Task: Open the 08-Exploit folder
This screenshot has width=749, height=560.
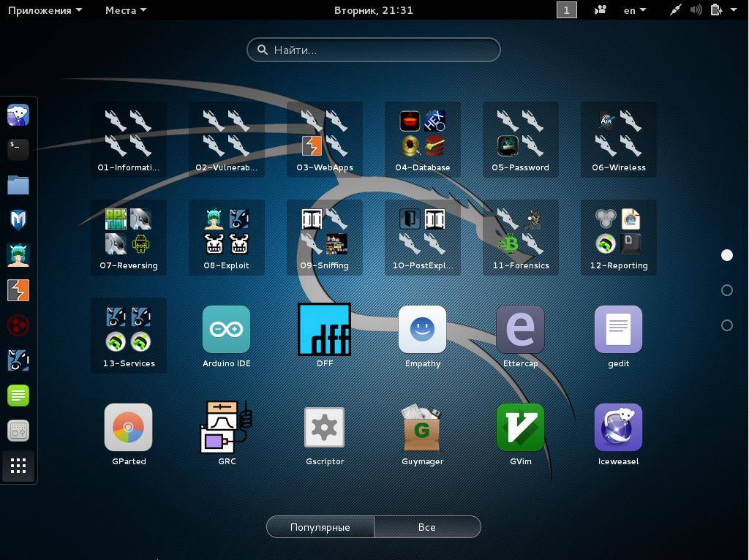Action: (x=227, y=238)
